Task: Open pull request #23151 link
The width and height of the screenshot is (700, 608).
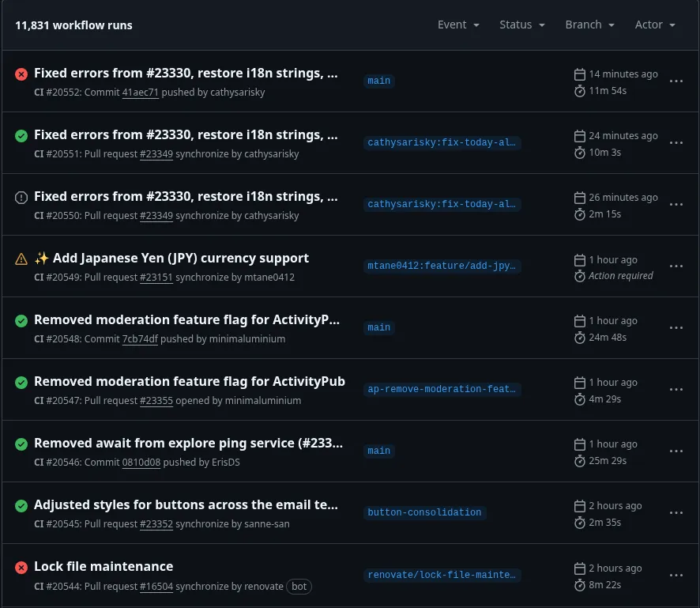Action: click(x=156, y=278)
